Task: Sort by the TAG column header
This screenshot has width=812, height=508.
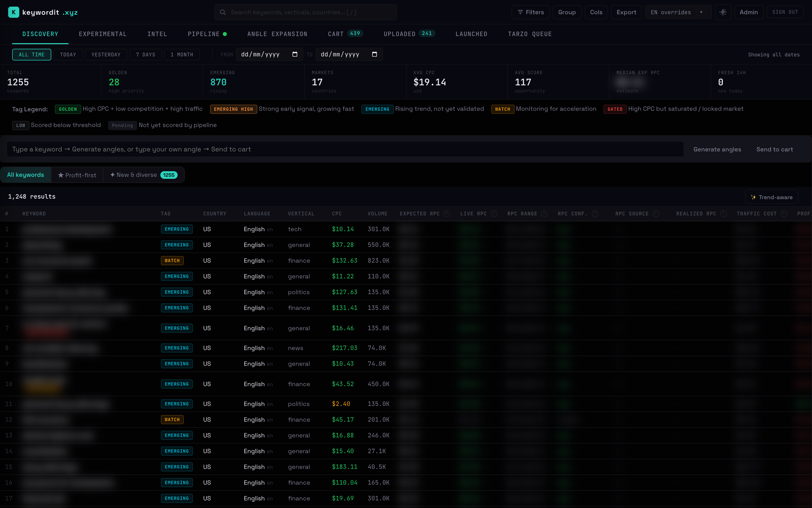Action: tap(165, 214)
